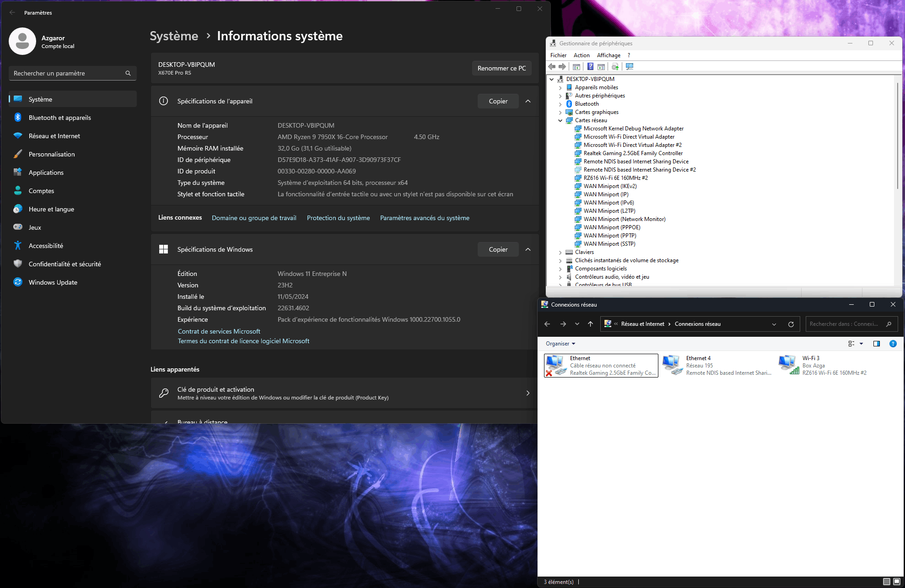
Task: Select the Wi-Fi 3 adapter icon
Action: click(789, 365)
